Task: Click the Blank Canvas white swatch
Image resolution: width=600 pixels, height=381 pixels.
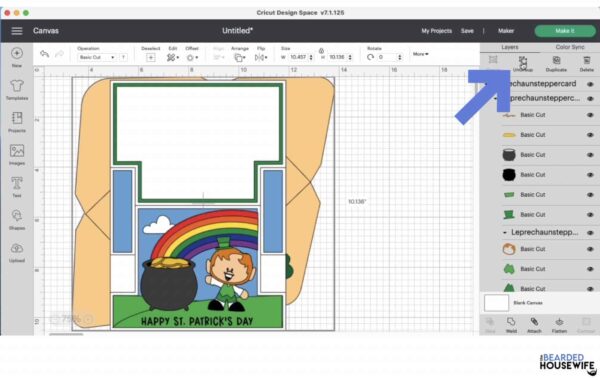Action: [496, 303]
